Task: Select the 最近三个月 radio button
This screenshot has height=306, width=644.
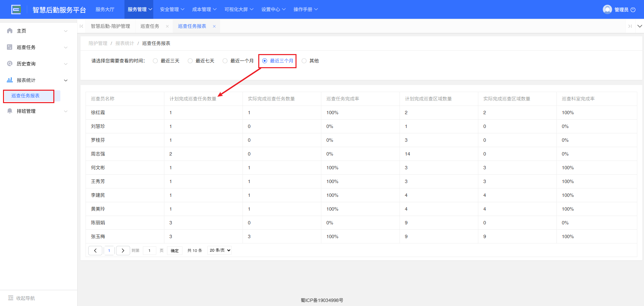Action: (264, 61)
